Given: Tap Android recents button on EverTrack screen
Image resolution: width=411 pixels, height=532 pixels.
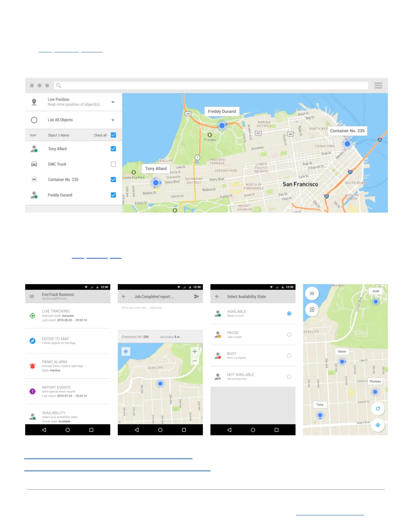Looking at the screenshot, I should click(91, 430).
